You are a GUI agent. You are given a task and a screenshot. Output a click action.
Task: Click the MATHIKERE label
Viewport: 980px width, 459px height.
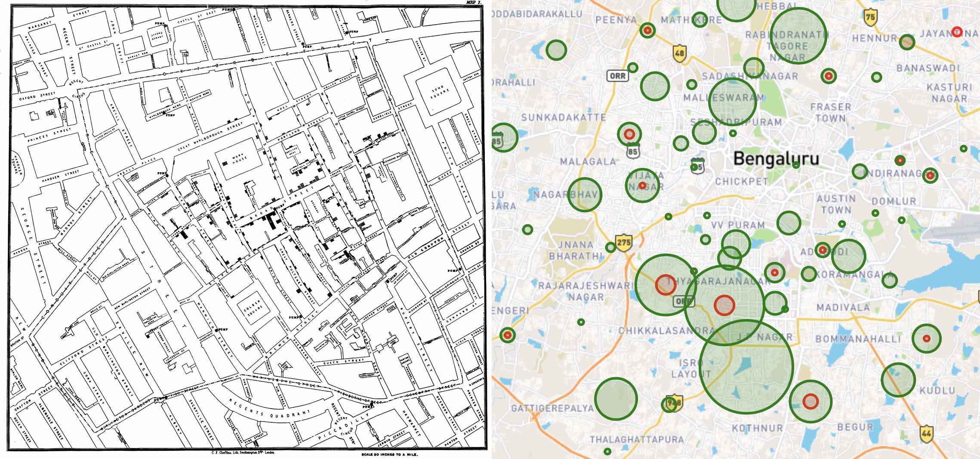pos(691,20)
